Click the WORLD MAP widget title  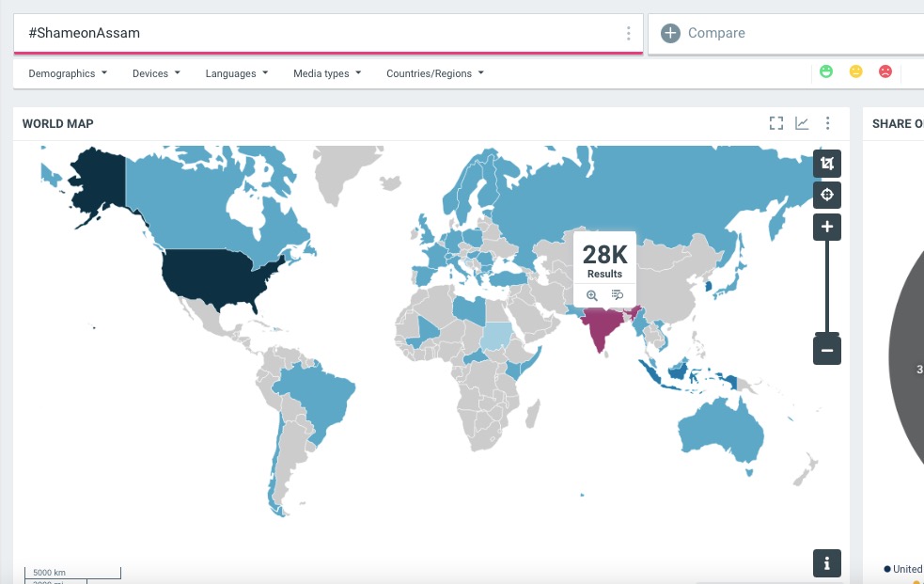click(57, 124)
